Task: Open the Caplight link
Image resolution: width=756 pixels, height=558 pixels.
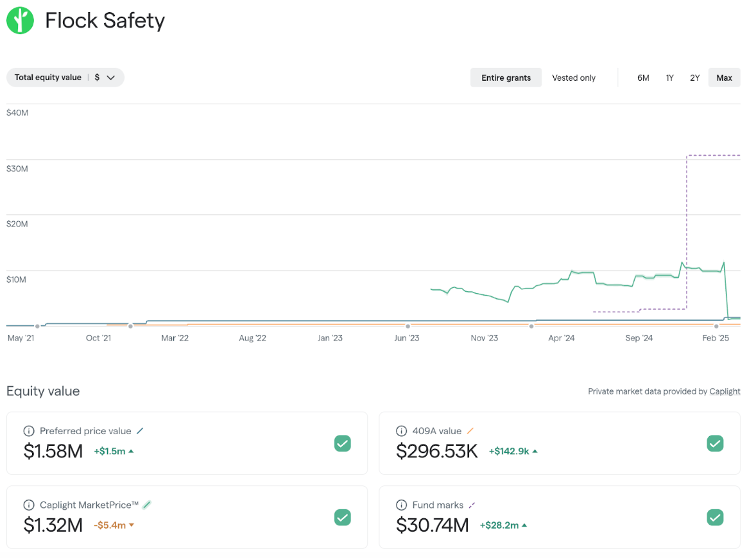Action: [725, 391]
